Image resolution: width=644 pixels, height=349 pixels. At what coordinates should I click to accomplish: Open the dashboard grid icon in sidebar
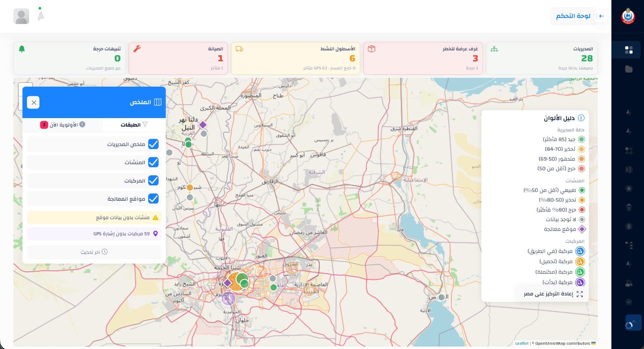[629, 50]
